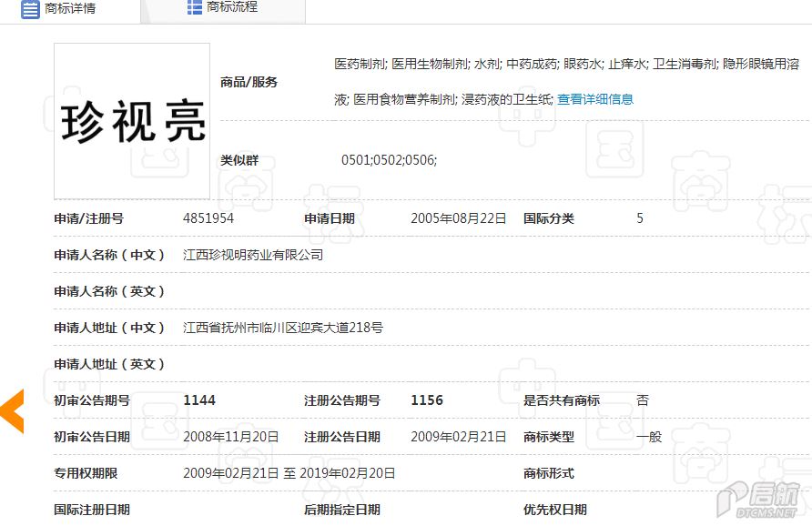Click applicant name 江西珍视明药业有限公司
Screen dimensions: 812x526
253,255
